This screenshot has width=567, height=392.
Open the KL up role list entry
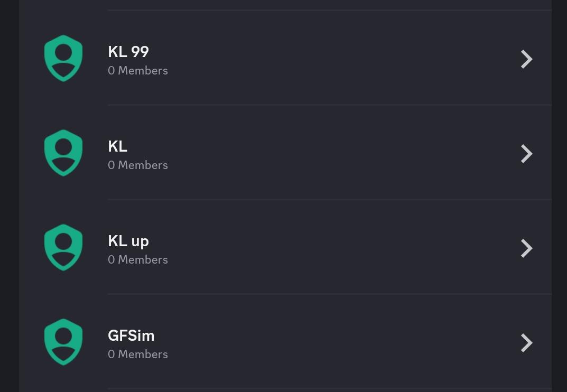(x=285, y=247)
